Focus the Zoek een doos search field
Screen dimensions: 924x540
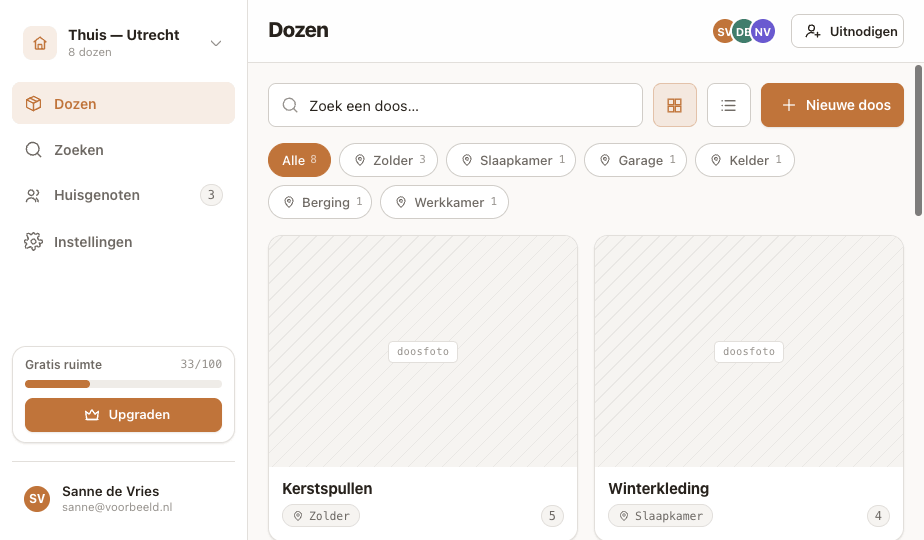(455, 105)
